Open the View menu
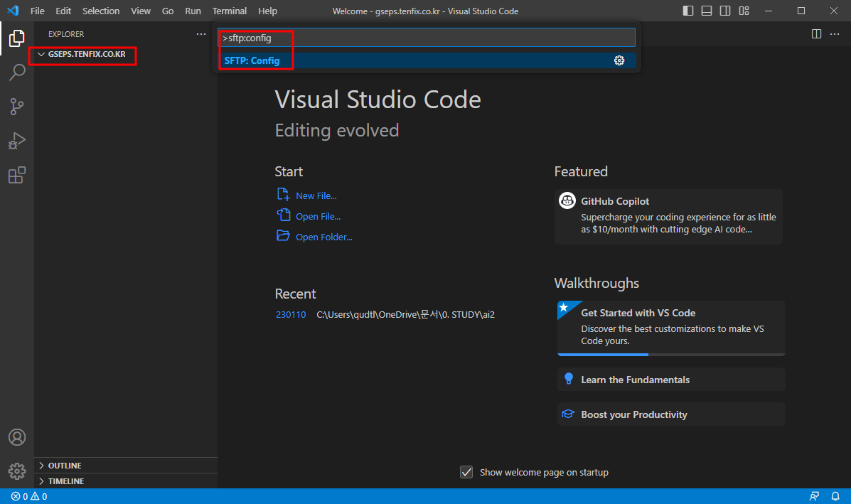The height and width of the screenshot is (504, 851). [x=141, y=11]
